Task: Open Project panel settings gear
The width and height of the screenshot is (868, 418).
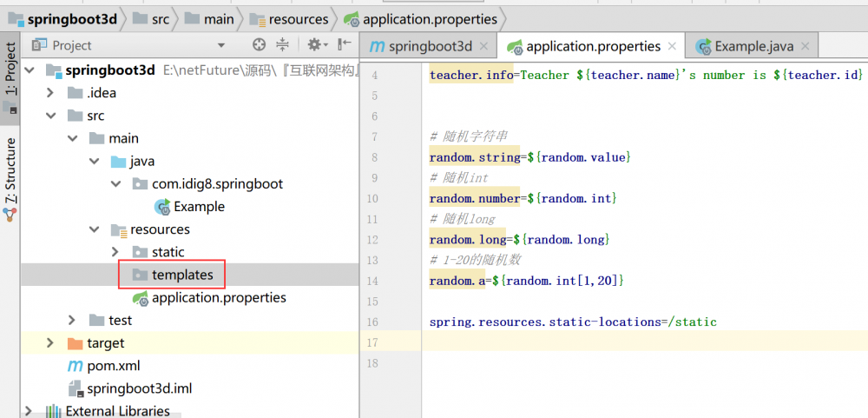Action: tap(315, 45)
